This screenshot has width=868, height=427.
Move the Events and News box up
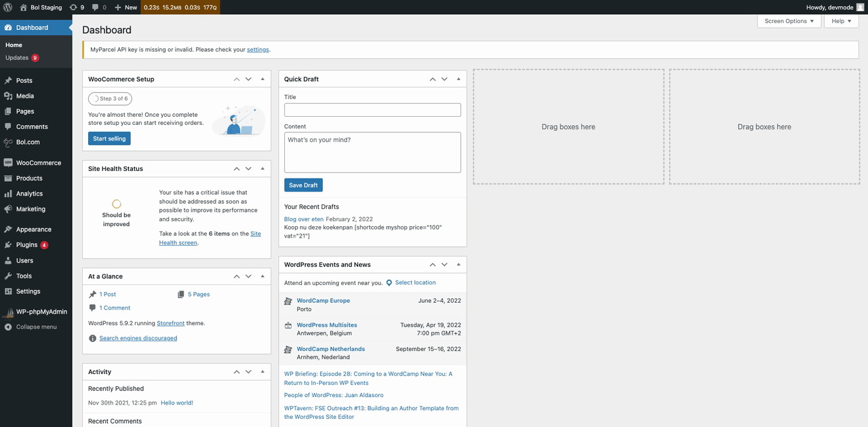click(x=433, y=265)
